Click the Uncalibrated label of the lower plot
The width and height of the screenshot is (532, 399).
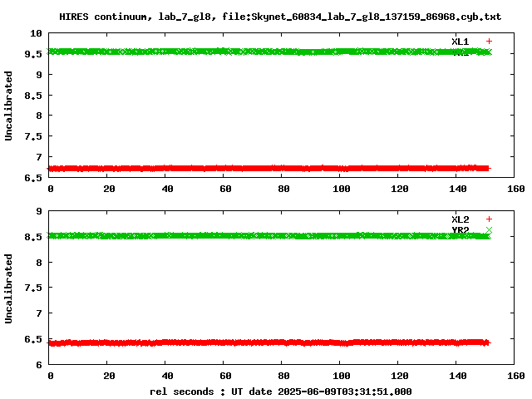[x=8, y=288]
